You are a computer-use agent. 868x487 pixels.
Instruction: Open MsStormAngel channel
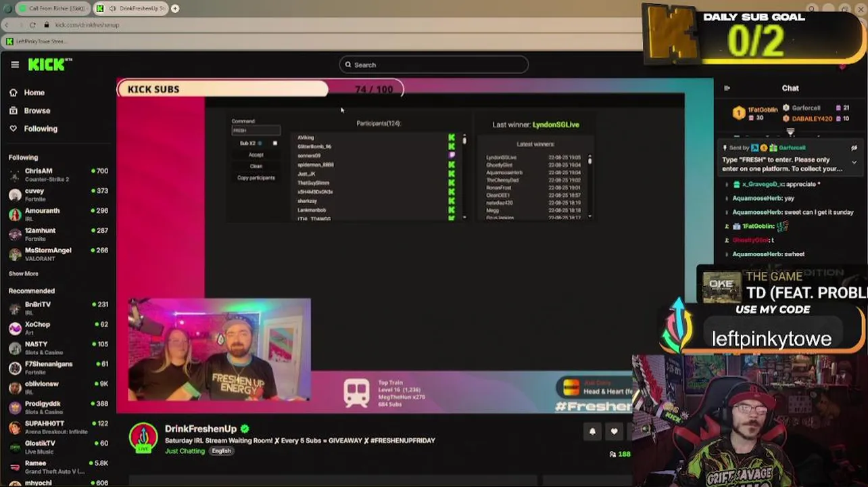coord(48,250)
